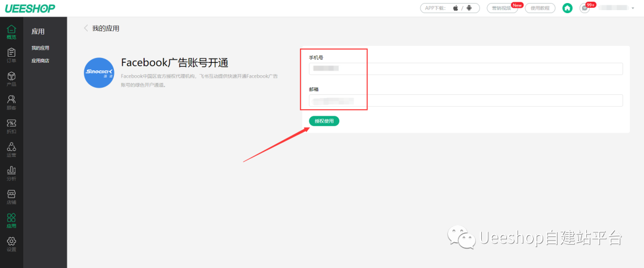Open the messages icon with 99+ badge
Image resolution: width=644 pixels, height=268 pixels.
point(584,8)
